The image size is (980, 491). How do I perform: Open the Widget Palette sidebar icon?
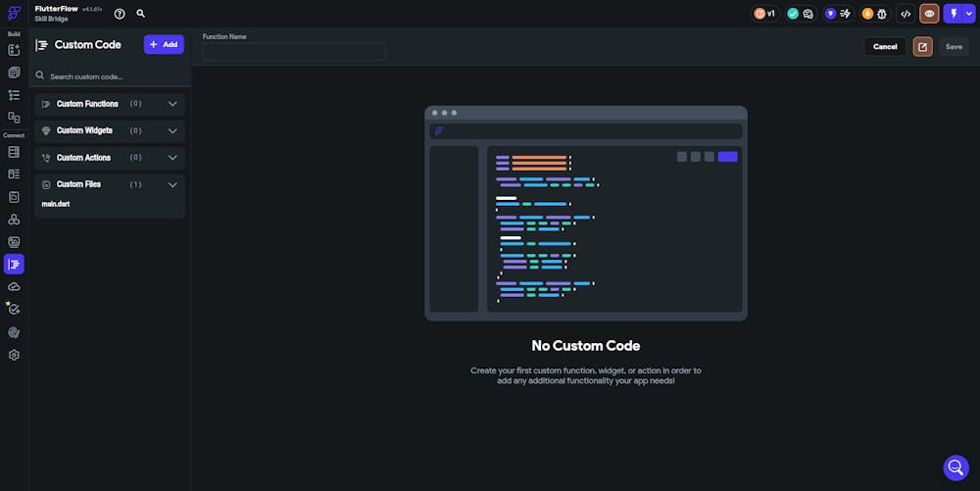[14, 50]
